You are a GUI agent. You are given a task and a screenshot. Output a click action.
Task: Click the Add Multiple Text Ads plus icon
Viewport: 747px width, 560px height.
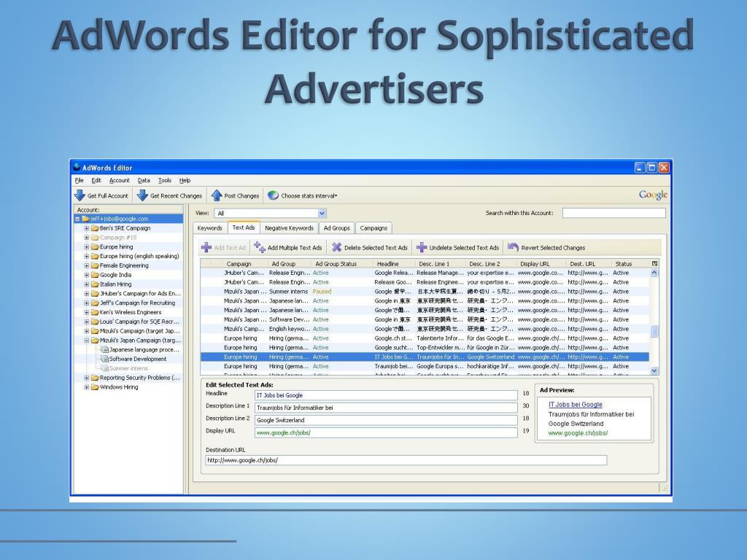click(x=260, y=247)
